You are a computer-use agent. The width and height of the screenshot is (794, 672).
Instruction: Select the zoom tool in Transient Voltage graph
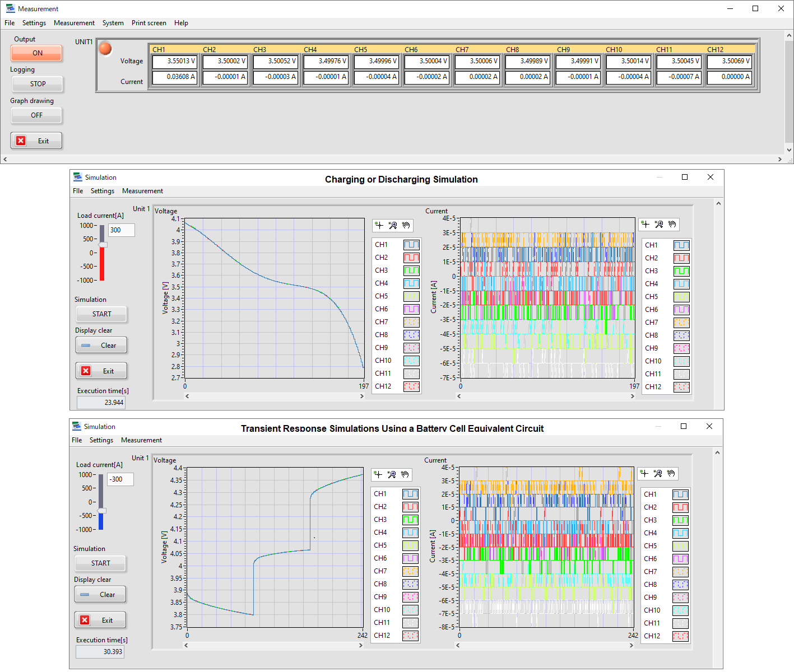[392, 474]
